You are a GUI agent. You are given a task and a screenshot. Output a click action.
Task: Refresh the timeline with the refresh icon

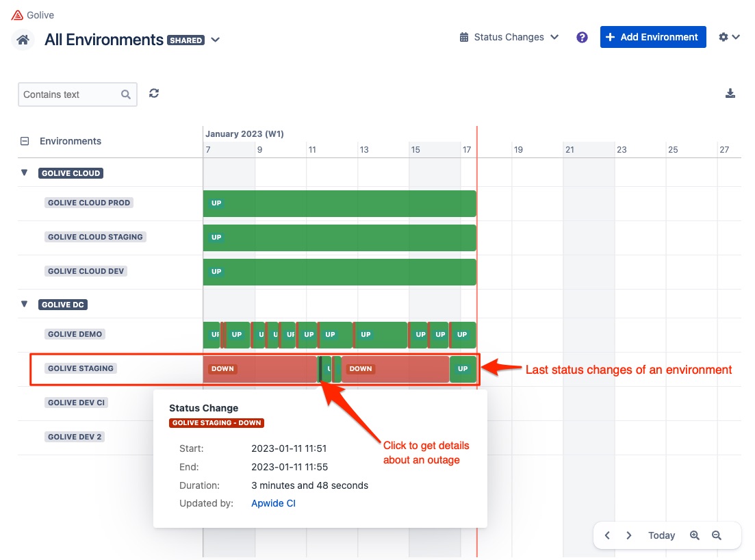(153, 93)
